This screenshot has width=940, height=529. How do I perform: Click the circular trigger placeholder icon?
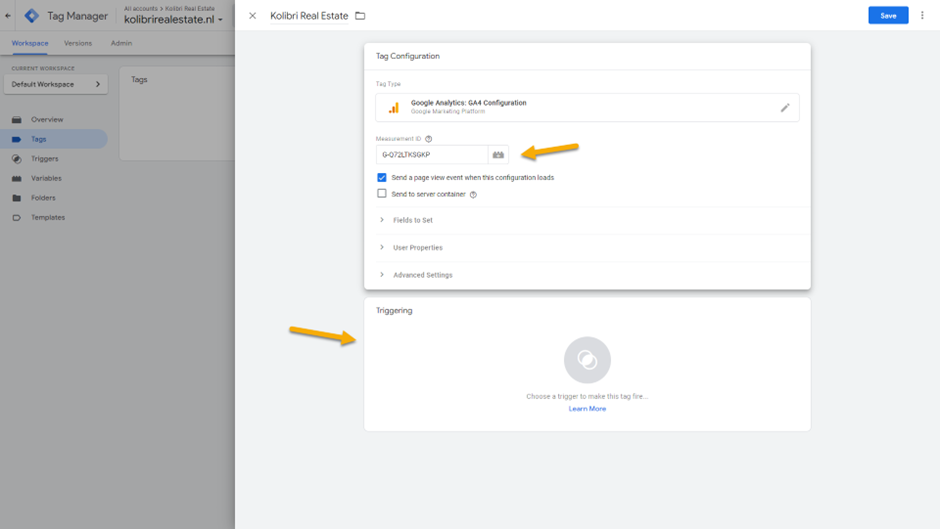pyautogui.click(x=587, y=360)
